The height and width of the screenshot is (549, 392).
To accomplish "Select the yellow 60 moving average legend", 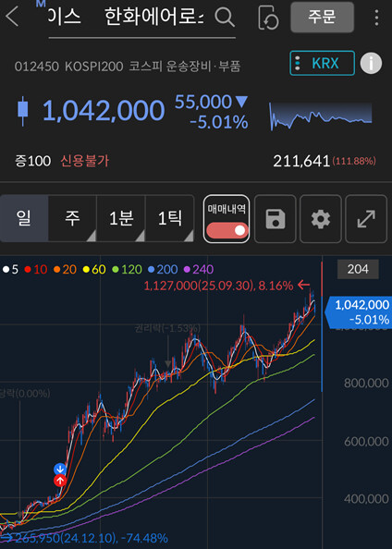I will (94, 269).
